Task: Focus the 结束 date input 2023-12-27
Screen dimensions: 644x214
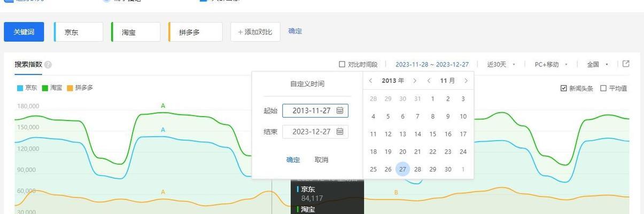Action: tap(315, 132)
